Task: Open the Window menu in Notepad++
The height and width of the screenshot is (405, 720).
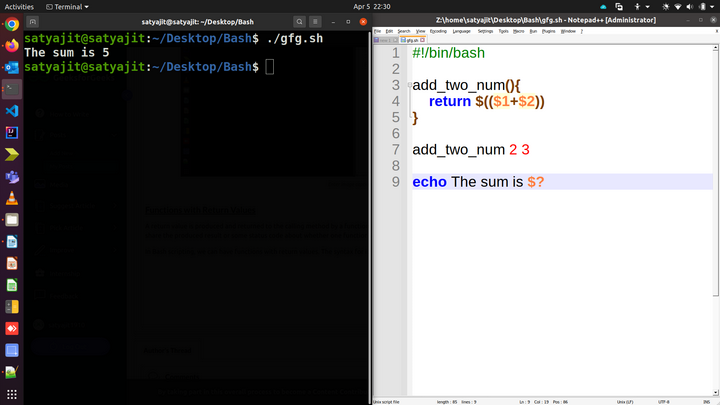Action: point(568,31)
